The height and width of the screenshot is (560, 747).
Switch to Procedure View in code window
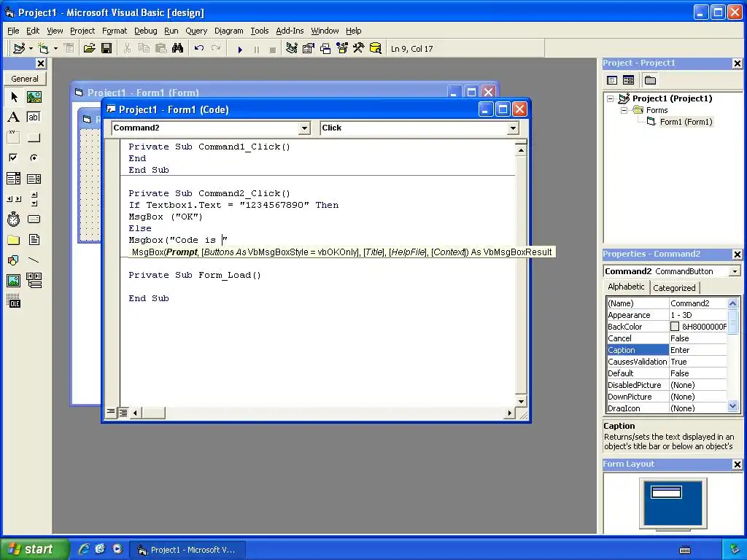(111, 412)
